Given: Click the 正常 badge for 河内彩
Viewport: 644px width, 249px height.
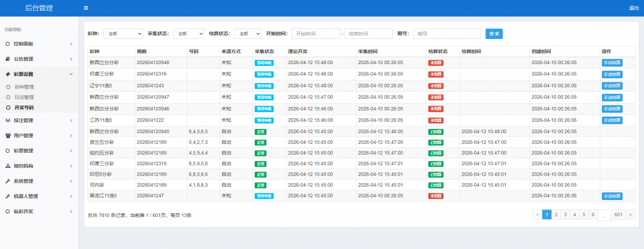Looking at the screenshot, I should pos(260,185).
